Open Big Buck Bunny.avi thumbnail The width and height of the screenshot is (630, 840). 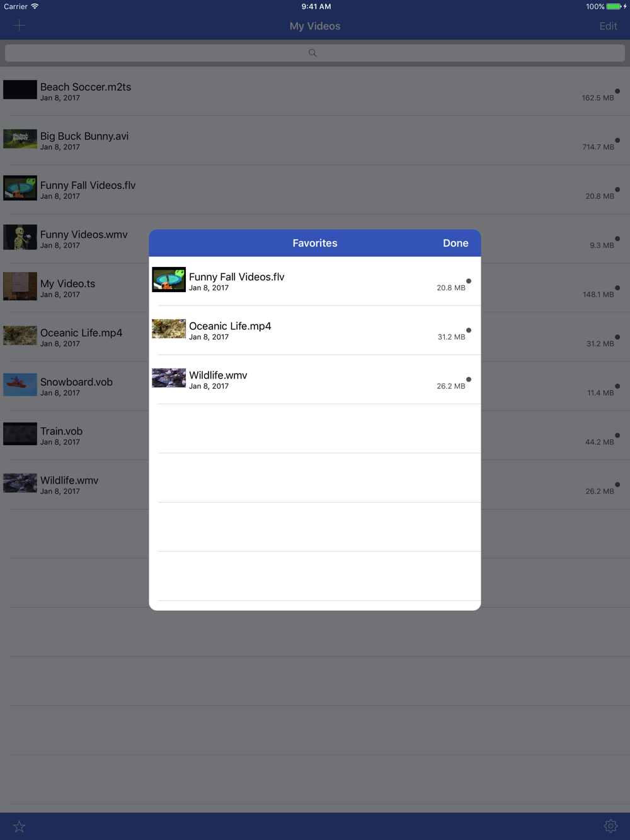click(x=20, y=139)
